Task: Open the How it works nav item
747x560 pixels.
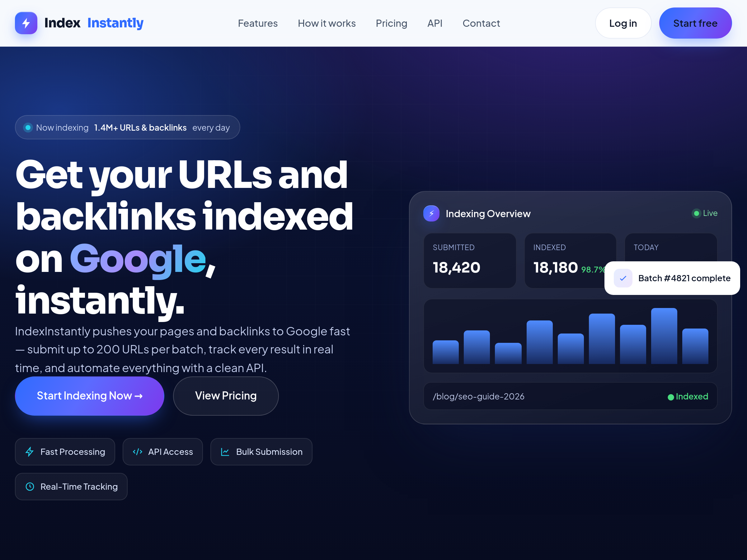Action: pyautogui.click(x=327, y=23)
